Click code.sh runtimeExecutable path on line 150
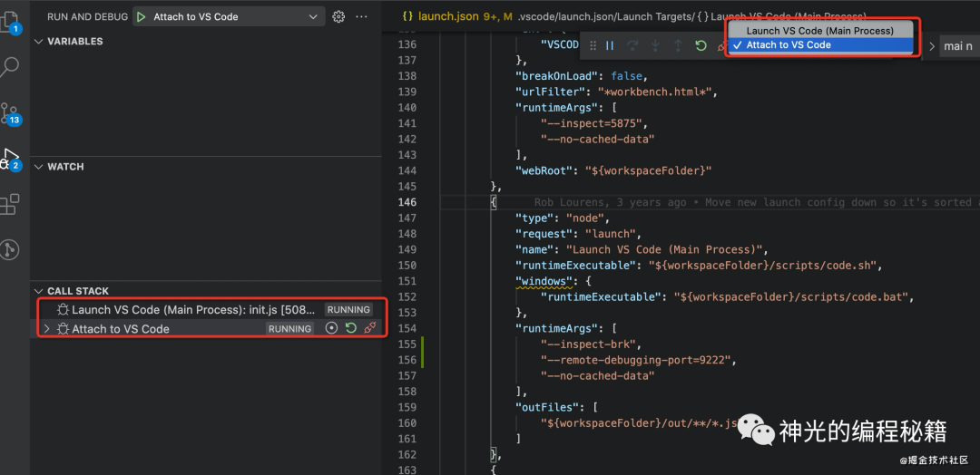The width and height of the screenshot is (980, 475). tap(762, 266)
